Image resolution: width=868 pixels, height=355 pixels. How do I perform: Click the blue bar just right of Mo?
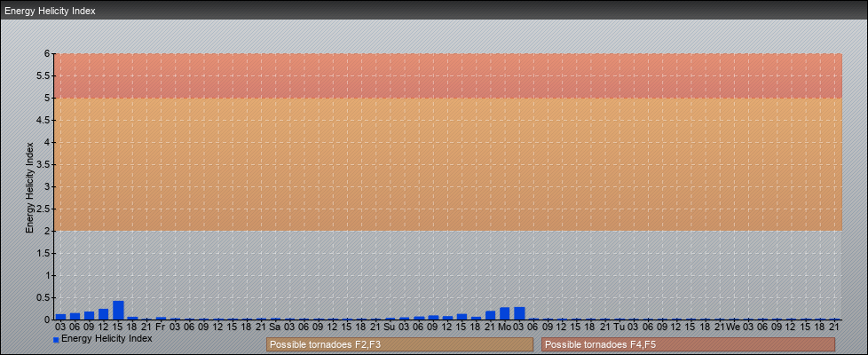pos(519,313)
